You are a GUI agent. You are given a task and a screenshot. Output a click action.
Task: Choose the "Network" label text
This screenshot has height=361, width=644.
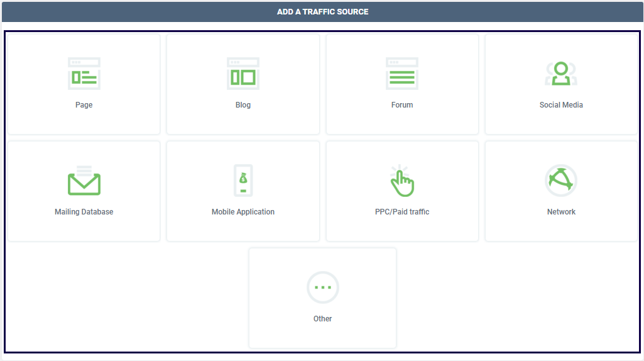pyautogui.click(x=561, y=212)
